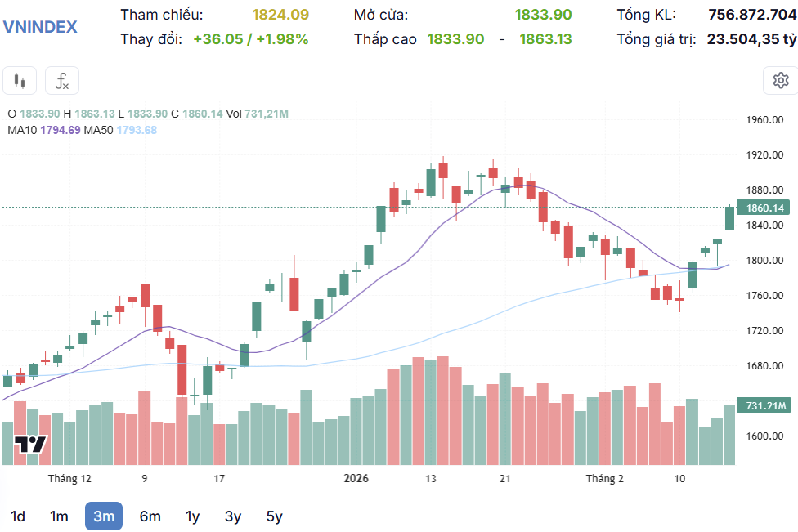Select the 1m time range
Viewport: 798px width, 532px height.
59,516
